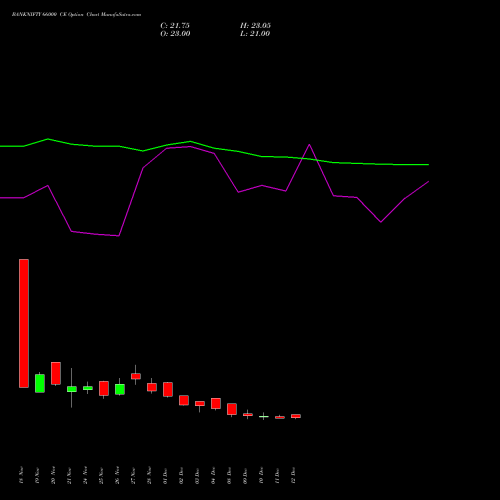Click the 11 Dec date label

coord(277,475)
